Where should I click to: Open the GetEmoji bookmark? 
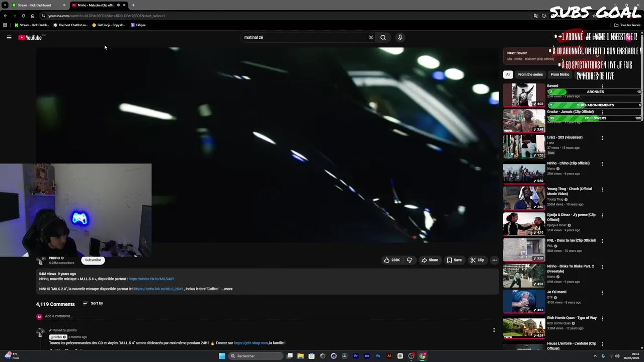[x=109, y=25]
